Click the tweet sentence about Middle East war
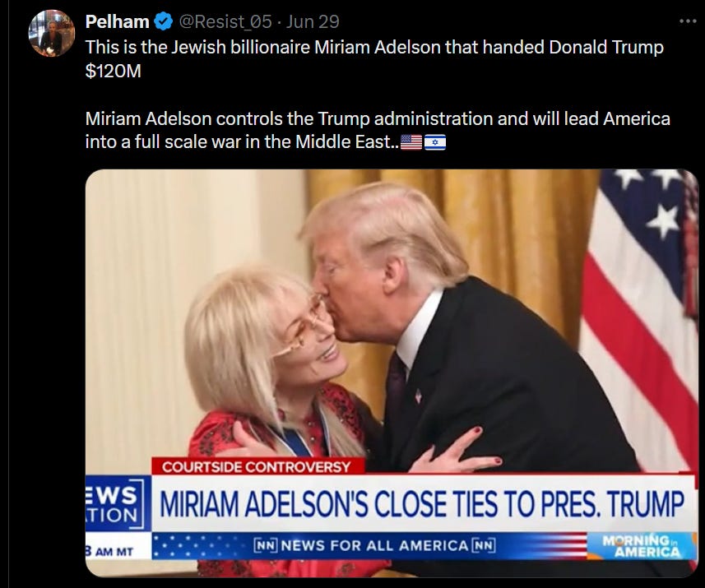This screenshot has height=588, width=705. (378, 131)
